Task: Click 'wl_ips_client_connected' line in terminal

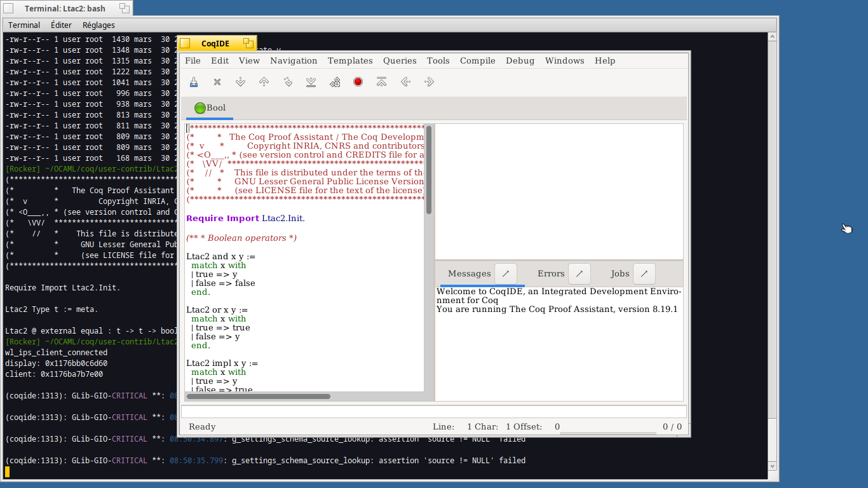Action: [x=56, y=353]
